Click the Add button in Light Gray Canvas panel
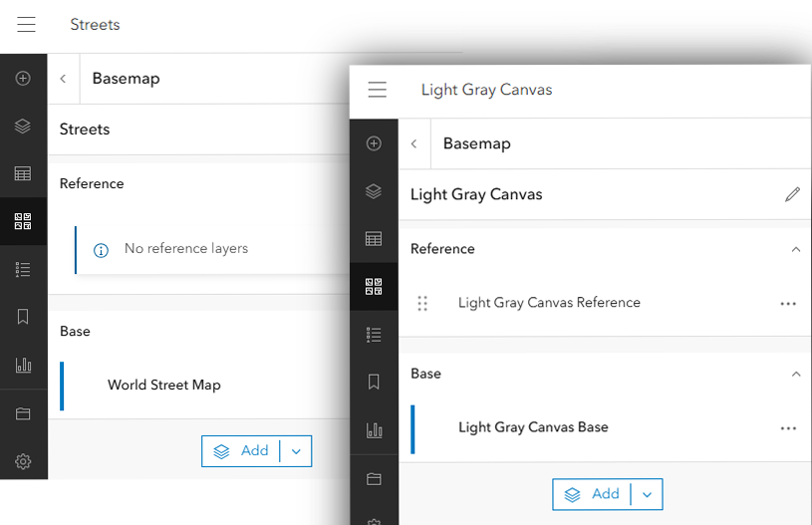812x525 pixels. click(x=594, y=494)
